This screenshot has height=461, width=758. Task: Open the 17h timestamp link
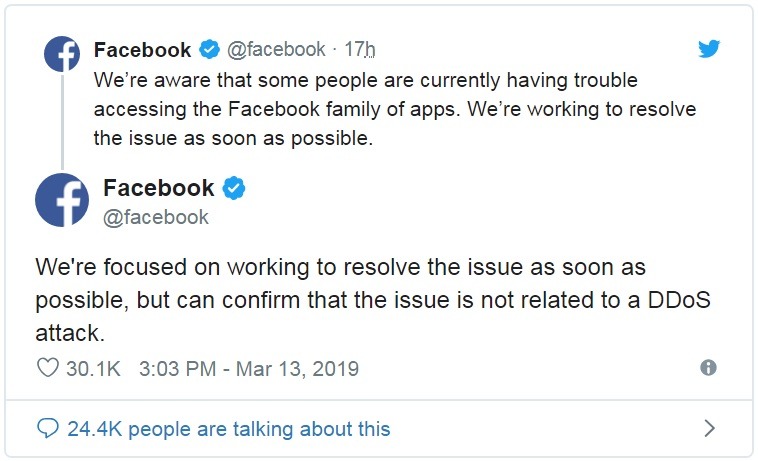(360, 49)
